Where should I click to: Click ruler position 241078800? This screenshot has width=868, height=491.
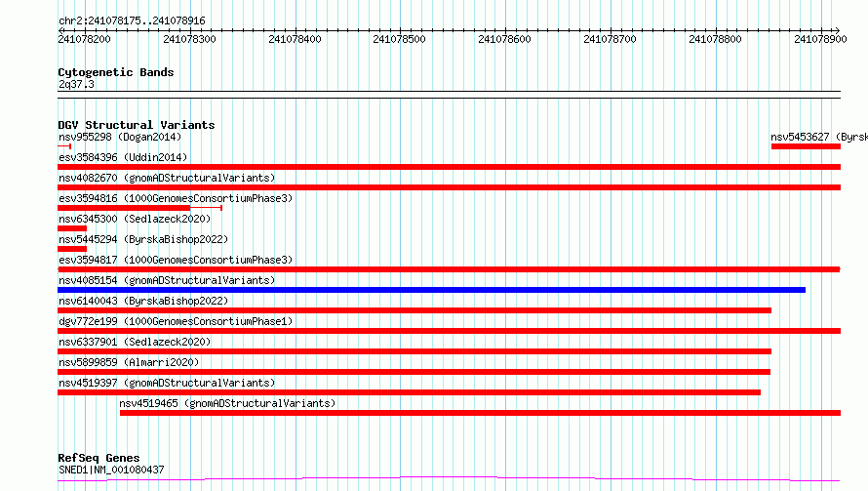715,39
